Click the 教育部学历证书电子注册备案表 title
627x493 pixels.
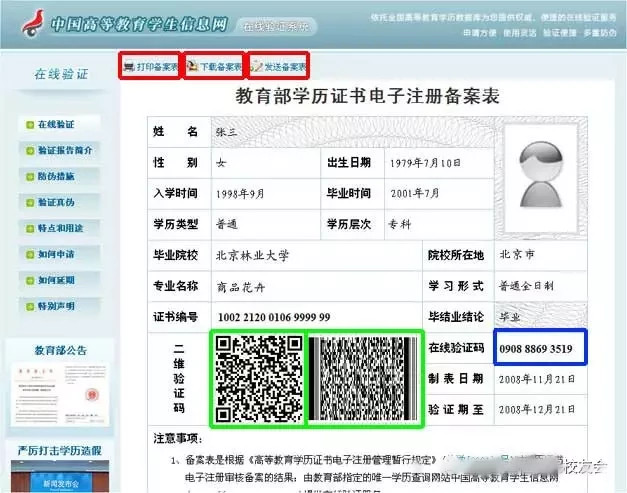point(367,96)
